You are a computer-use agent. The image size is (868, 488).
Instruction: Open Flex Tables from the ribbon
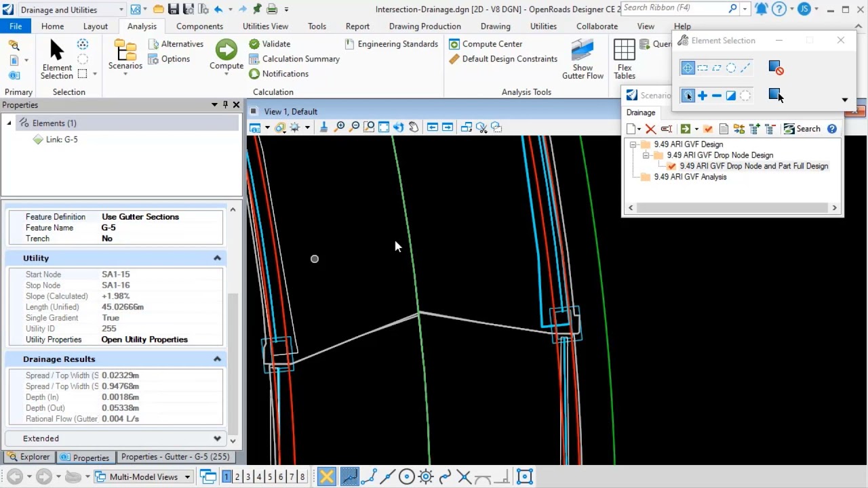(x=624, y=58)
